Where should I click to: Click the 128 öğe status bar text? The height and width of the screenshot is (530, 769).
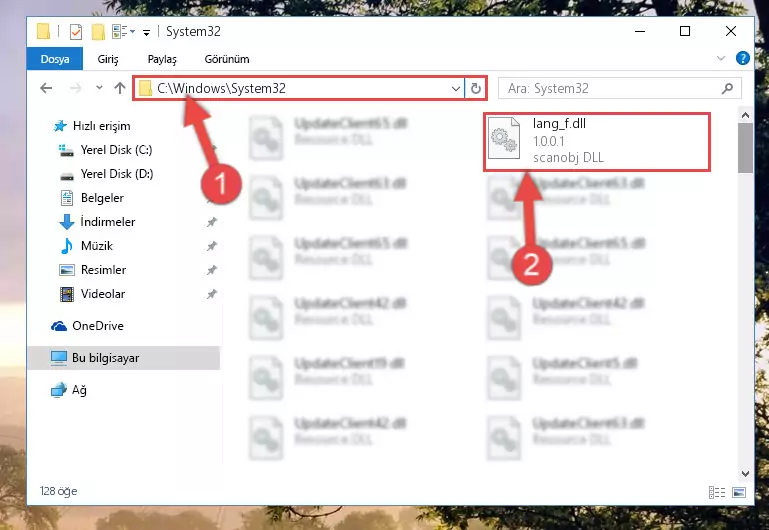(58, 491)
